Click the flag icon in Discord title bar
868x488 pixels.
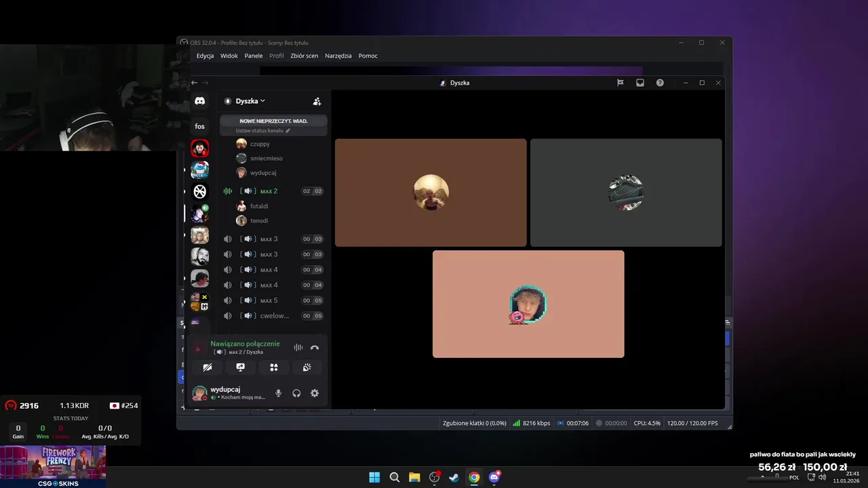pyautogui.click(x=620, y=83)
